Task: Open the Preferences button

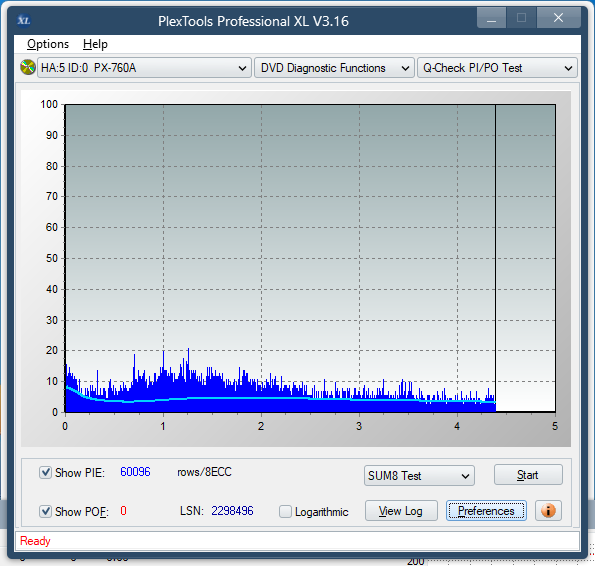Action: click(x=486, y=511)
